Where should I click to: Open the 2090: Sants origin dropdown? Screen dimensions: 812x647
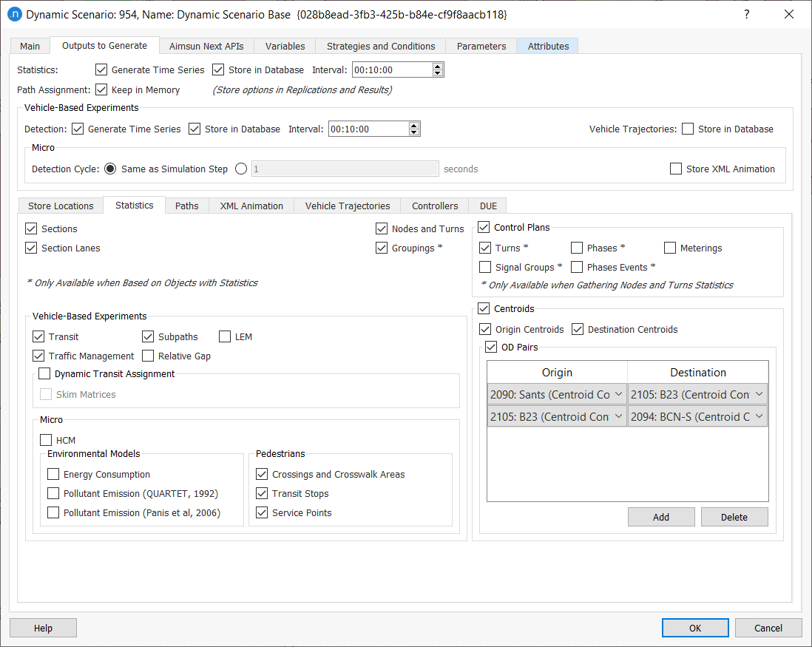(557, 395)
